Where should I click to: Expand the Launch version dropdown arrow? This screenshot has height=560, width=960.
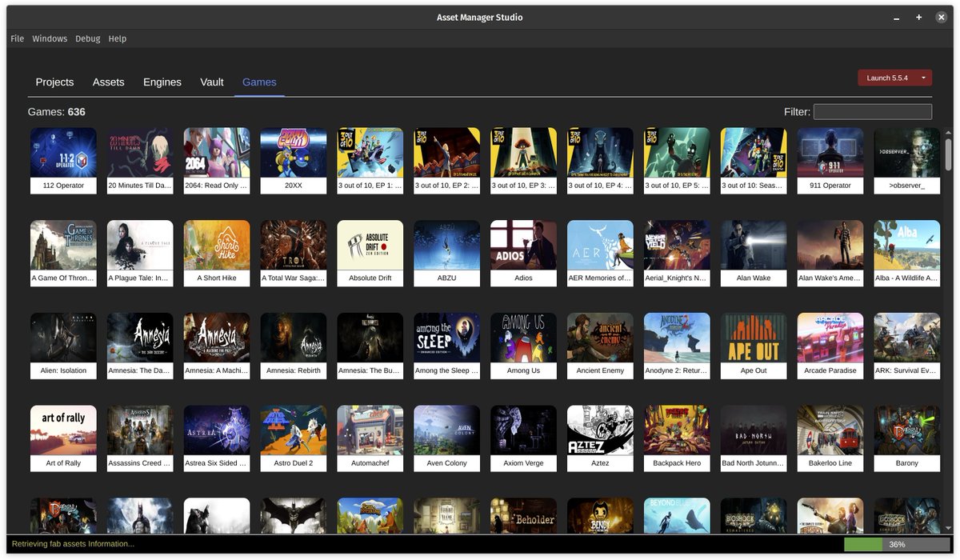tap(923, 78)
